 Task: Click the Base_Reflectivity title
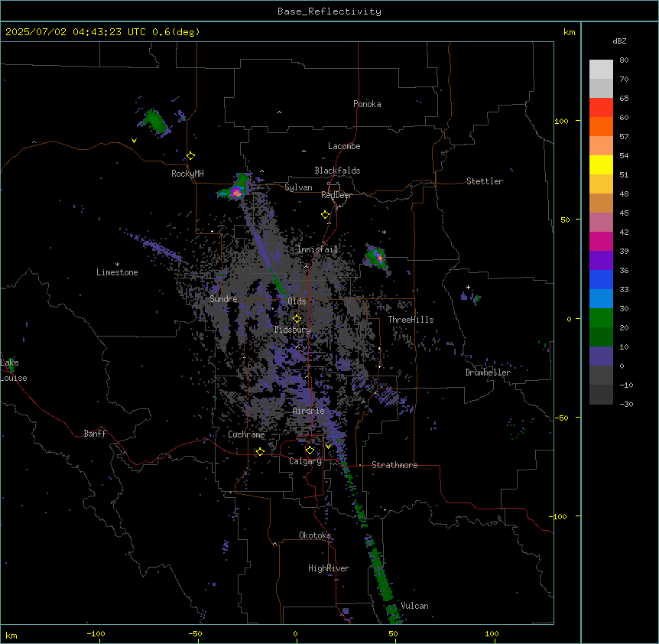329,11
